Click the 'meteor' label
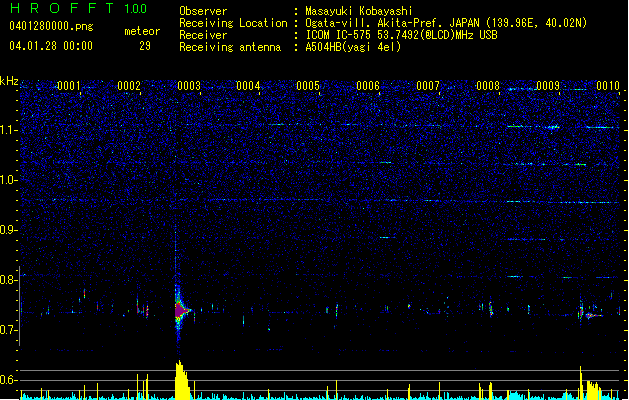The image size is (629, 400). coord(142,31)
